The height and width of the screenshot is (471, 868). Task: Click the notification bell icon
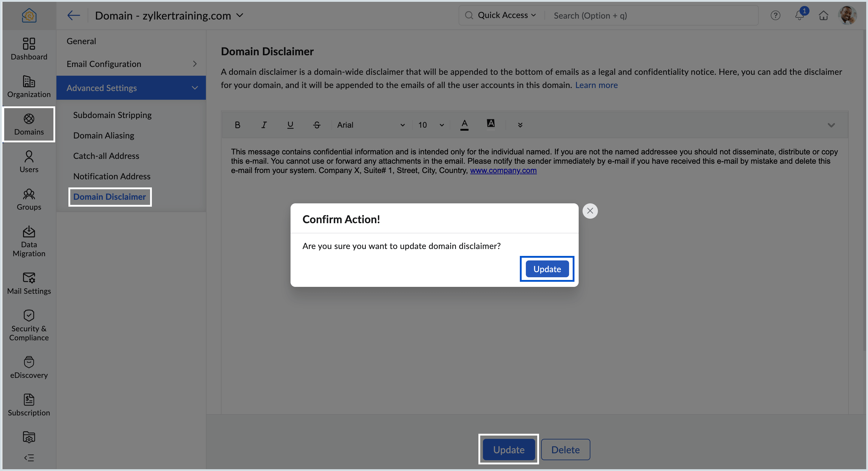(x=799, y=16)
